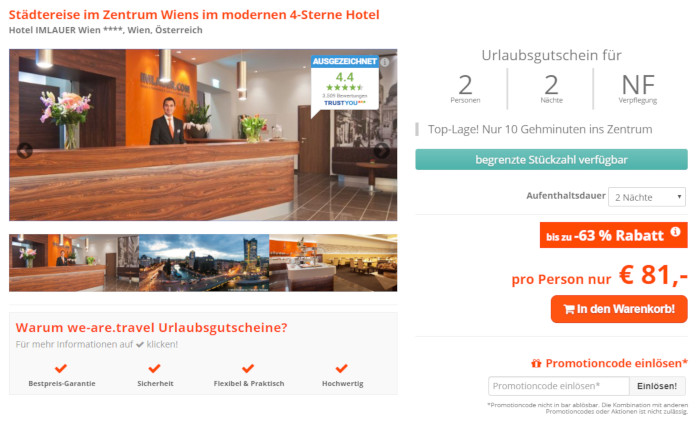Click the Hochwertig checkmark icon

(342, 368)
